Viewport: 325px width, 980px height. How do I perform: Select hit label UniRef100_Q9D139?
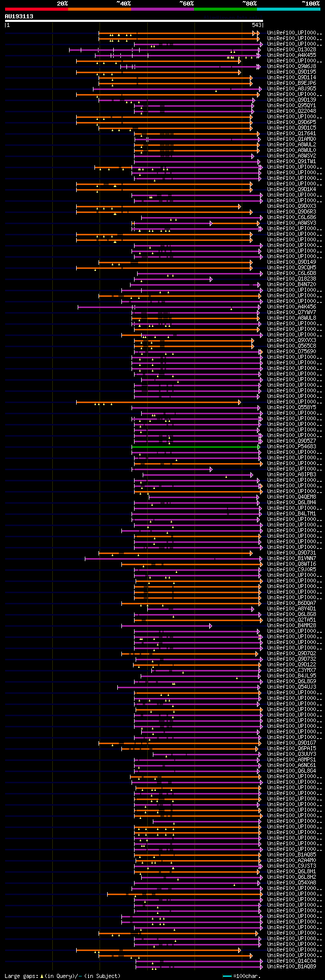(x=291, y=100)
